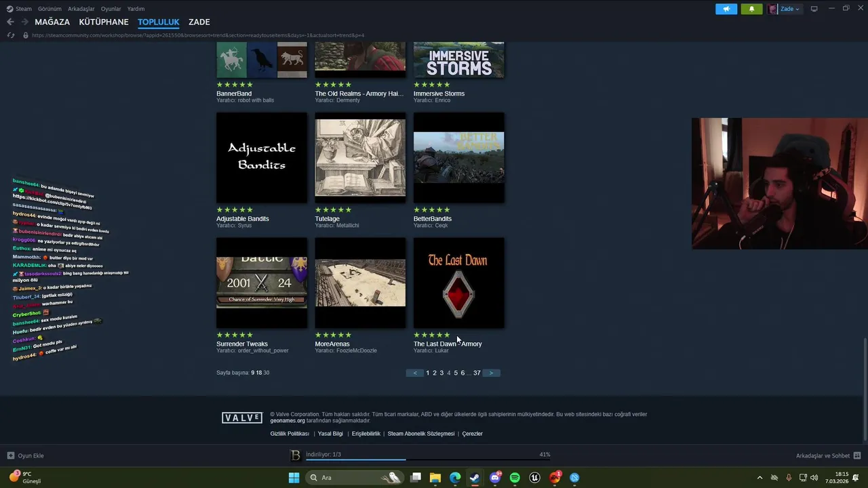Viewport: 868px width, 488px height.
Task: Click the padlock icon beside the URL
Action: 25,35
